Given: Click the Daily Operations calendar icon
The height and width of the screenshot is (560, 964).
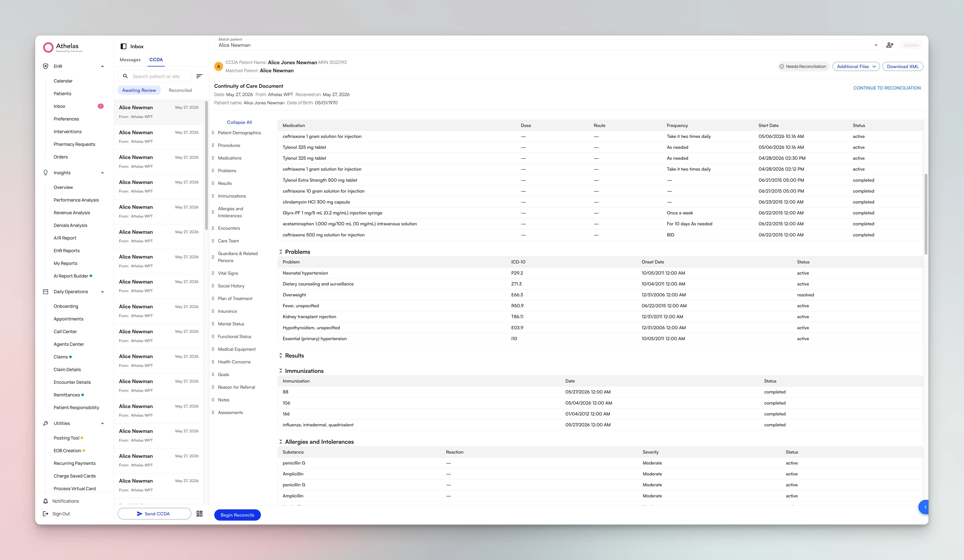Looking at the screenshot, I should coord(46,291).
